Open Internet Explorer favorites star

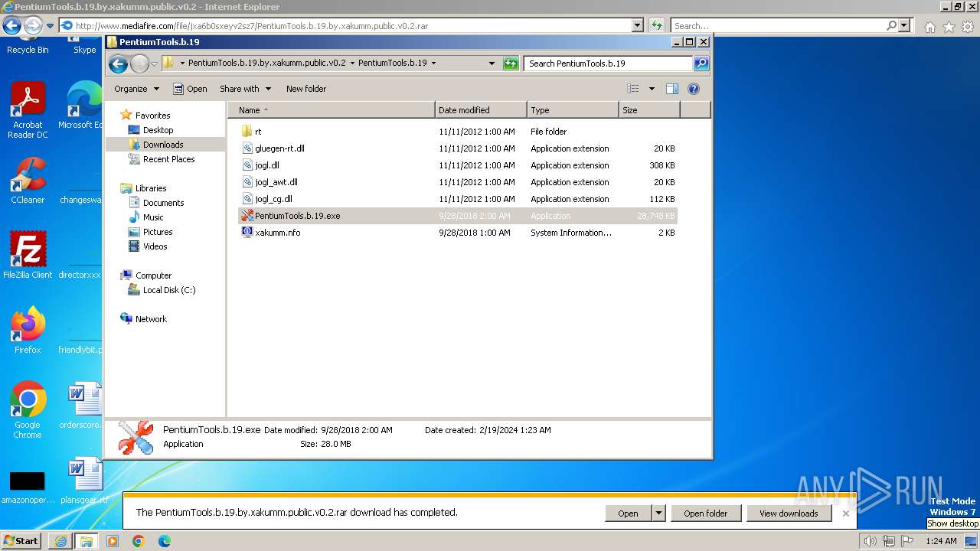(949, 27)
